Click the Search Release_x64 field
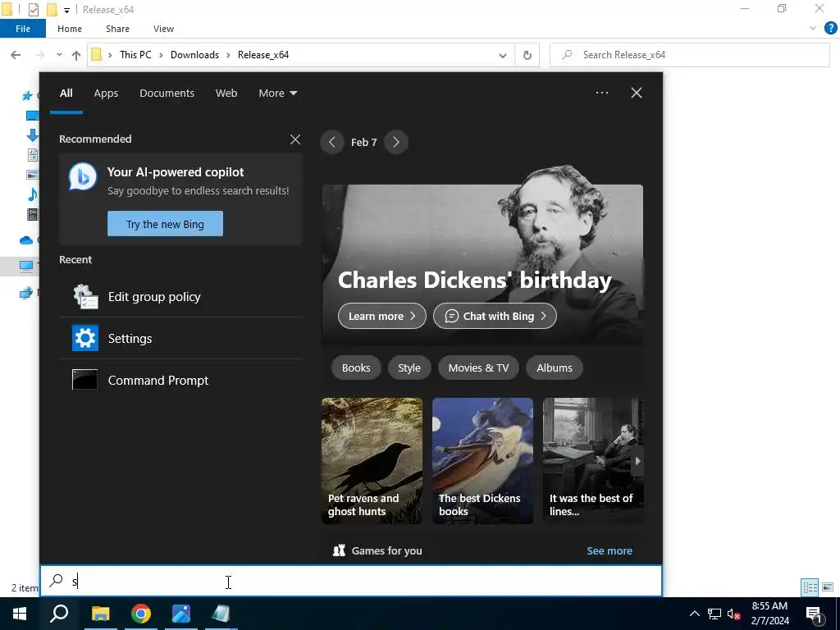840x630 pixels. point(690,55)
